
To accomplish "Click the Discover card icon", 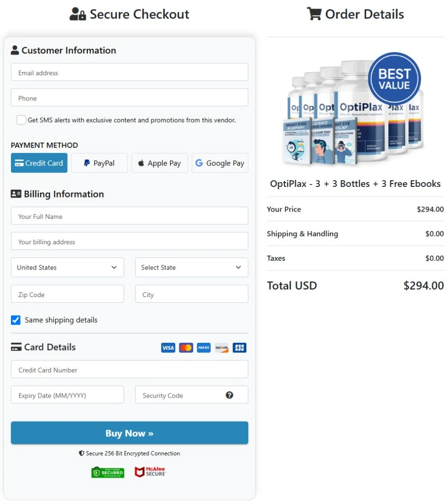I will [x=222, y=348].
